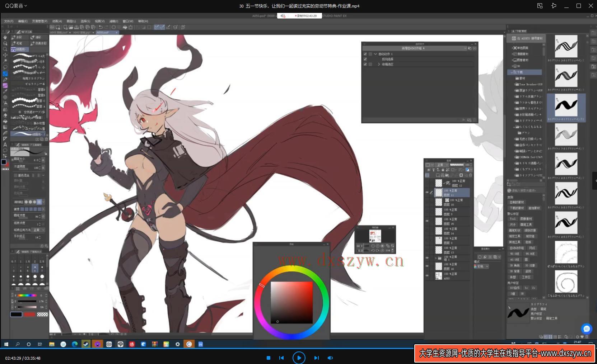Select the Eyedropper tool
The height and width of the screenshot is (364, 597).
coord(5,91)
